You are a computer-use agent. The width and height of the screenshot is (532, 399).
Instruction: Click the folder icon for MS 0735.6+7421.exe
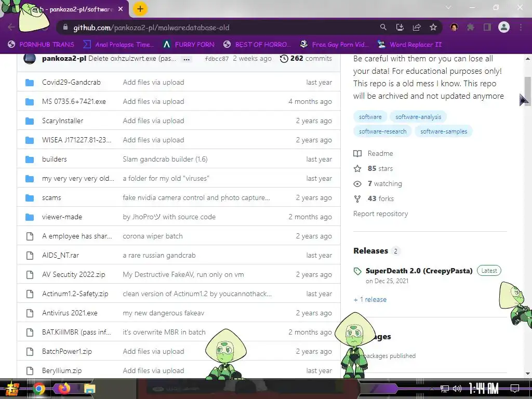(x=30, y=101)
